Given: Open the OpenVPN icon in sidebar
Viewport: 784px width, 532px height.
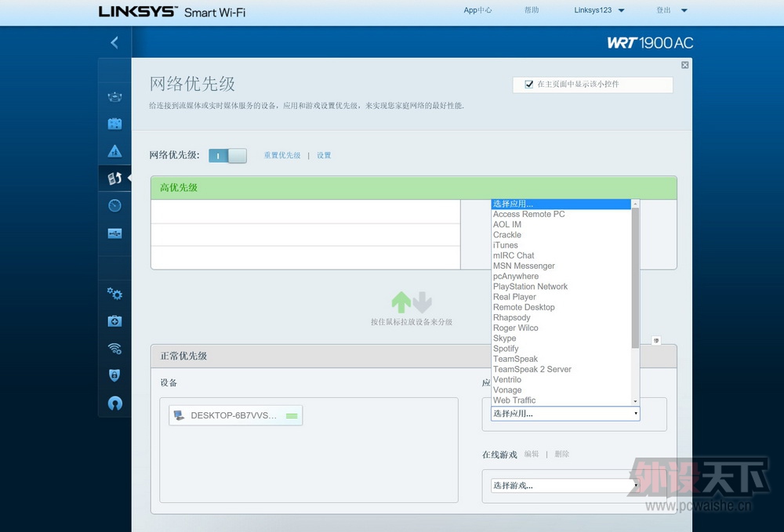Looking at the screenshot, I should coord(114,403).
